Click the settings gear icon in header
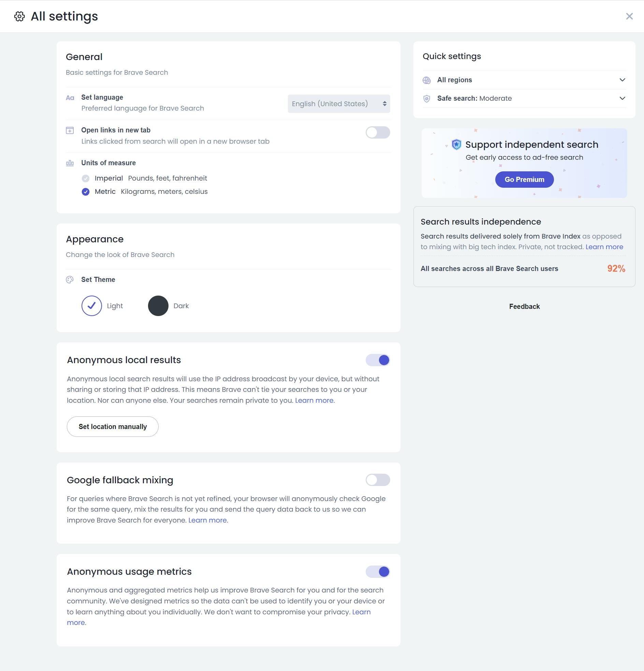 [x=19, y=16]
